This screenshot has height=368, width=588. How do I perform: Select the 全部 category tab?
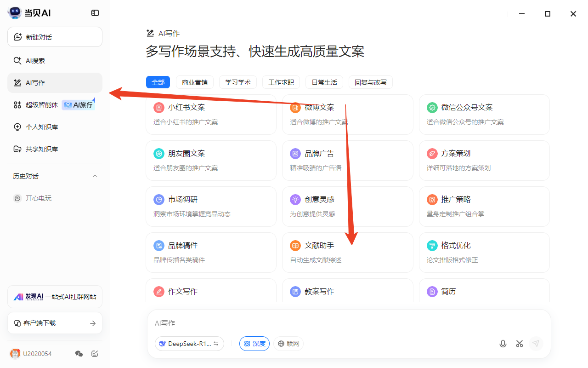point(158,82)
